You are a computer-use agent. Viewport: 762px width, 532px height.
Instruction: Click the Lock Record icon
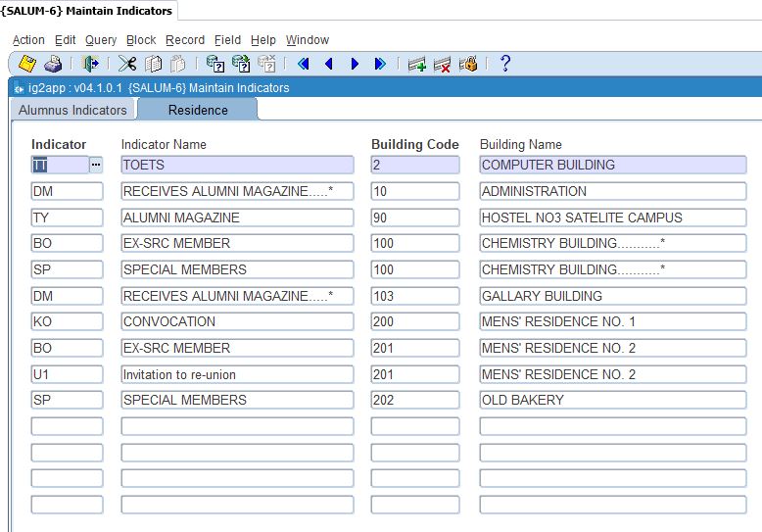[x=468, y=65]
